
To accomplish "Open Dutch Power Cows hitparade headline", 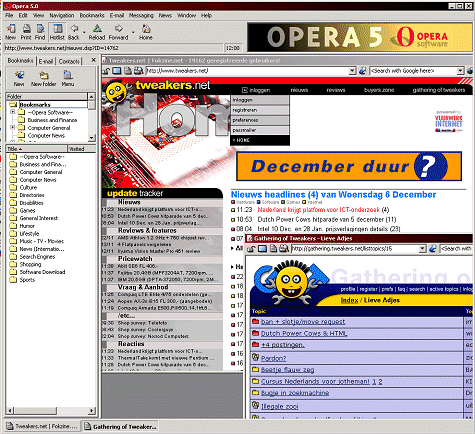I will 321,219.
